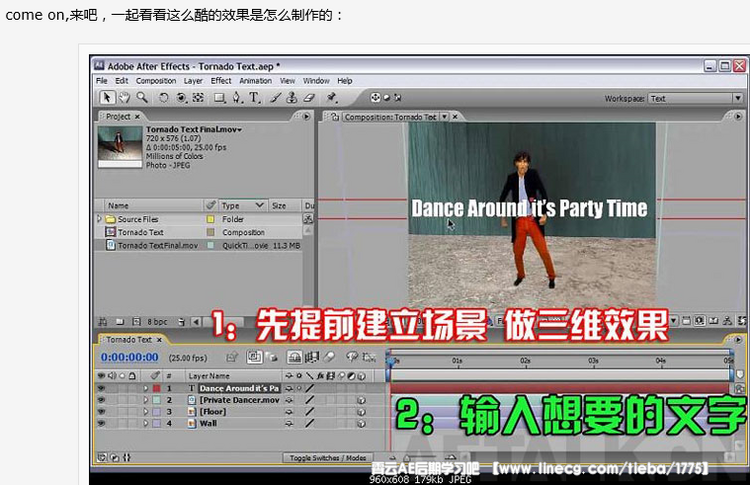The width and height of the screenshot is (750, 485).
Task: Click the World Axis Mode icon
Action: pos(386,98)
